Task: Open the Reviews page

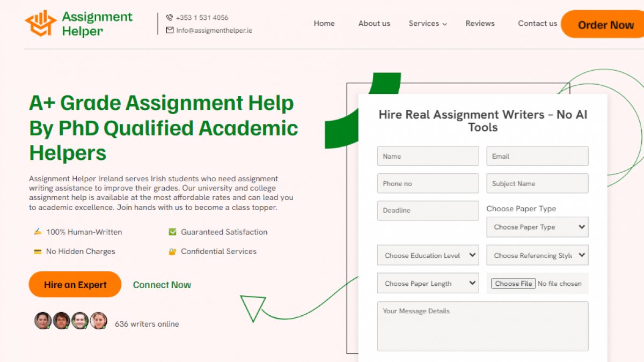Action: click(480, 24)
